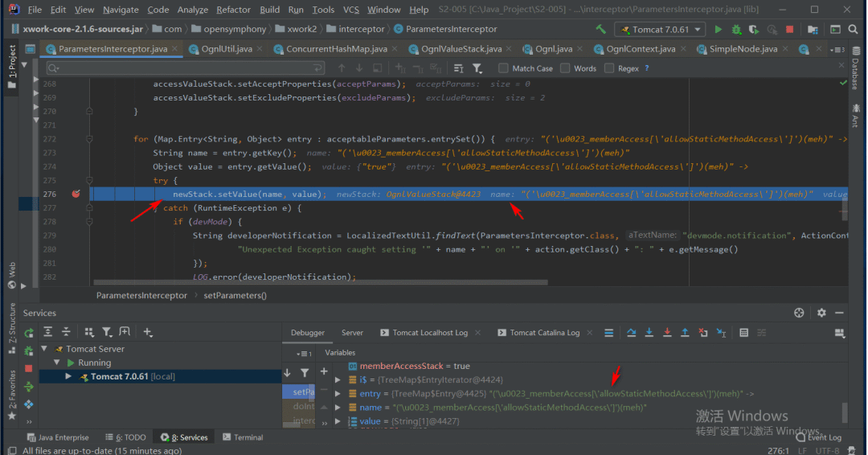Click the Build Project hammer icon
The height and width of the screenshot is (455, 868).
tap(600, 29)
